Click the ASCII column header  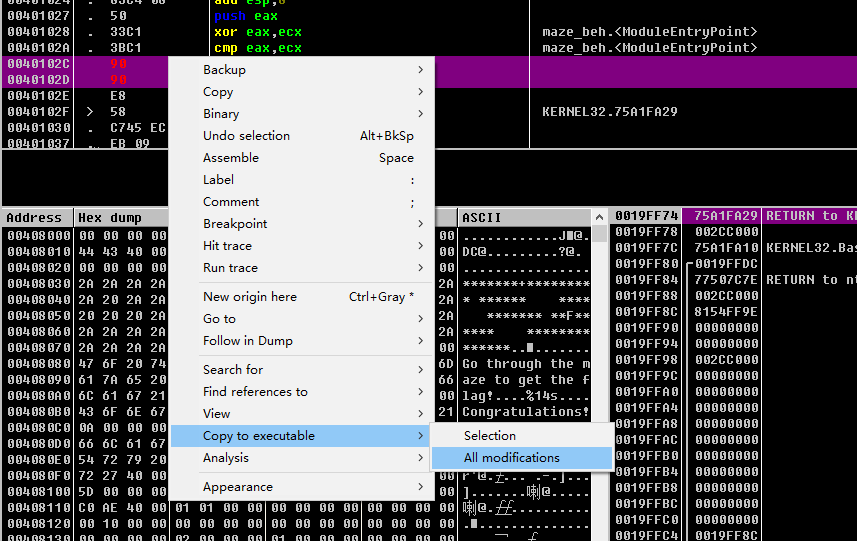coord(481,218)
